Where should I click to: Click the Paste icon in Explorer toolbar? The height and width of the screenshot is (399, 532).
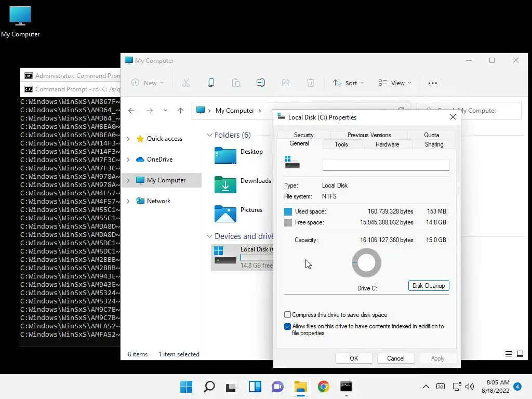click(236, 83)
